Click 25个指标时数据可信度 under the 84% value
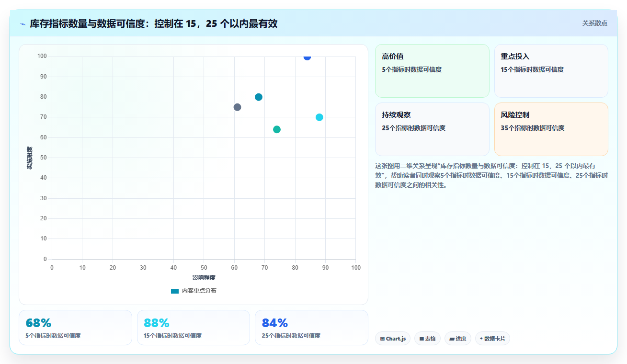The width and height of the screenshot is (627, 364). (291, 336)
